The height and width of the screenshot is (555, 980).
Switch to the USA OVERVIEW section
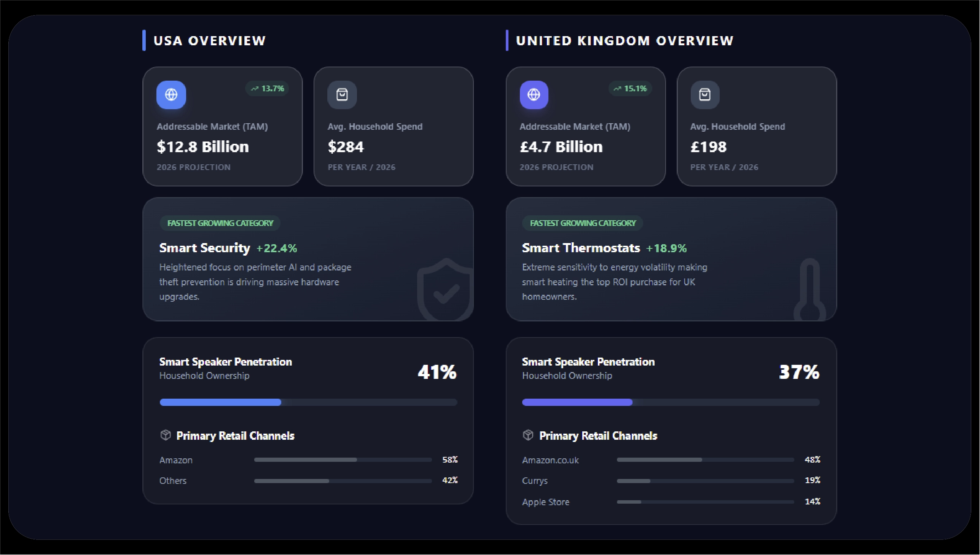coord(210,41)
